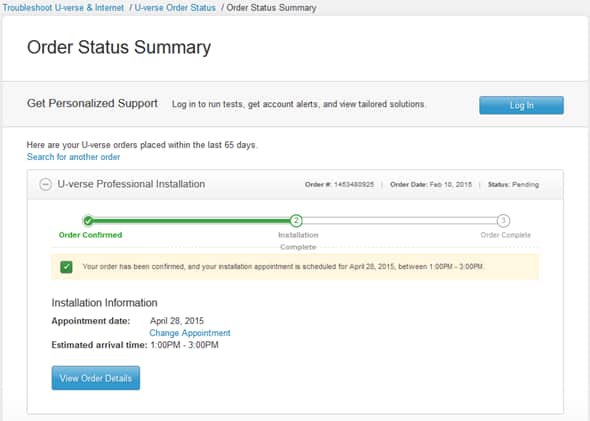Collapse the U-verse Professional Installation section
The image size is (590, 421).
click(x=46, y=184)
